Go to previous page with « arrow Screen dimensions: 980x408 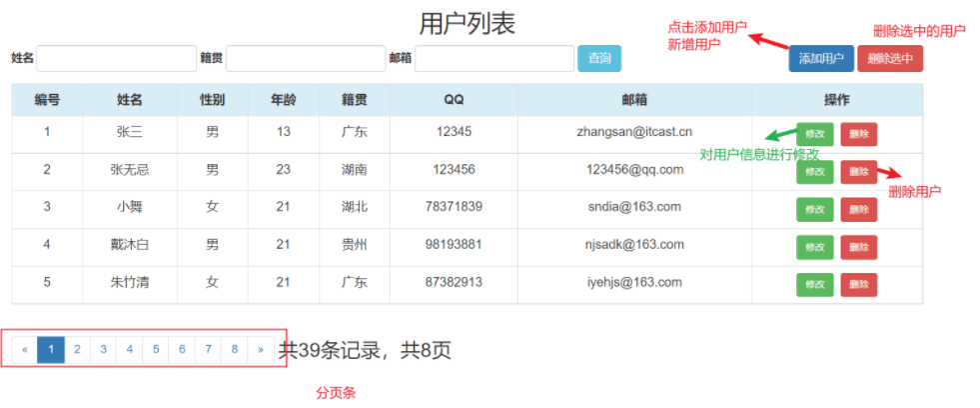click(25, 350)
